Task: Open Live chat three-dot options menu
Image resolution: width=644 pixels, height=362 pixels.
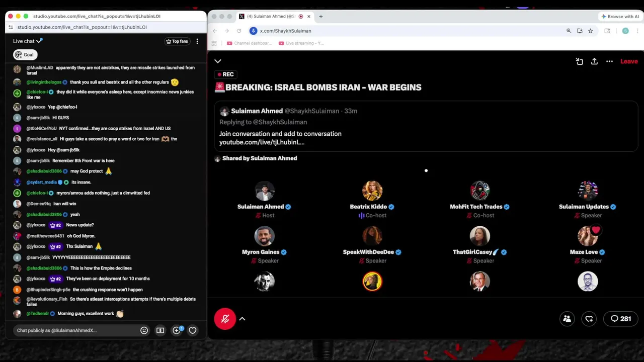Action: (x=197, y=41)
